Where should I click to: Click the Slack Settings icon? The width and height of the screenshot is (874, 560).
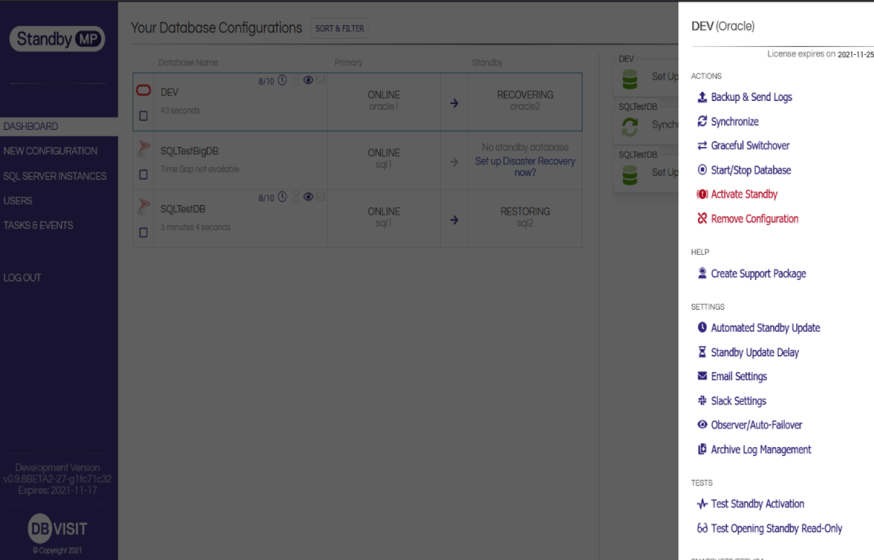702,400
